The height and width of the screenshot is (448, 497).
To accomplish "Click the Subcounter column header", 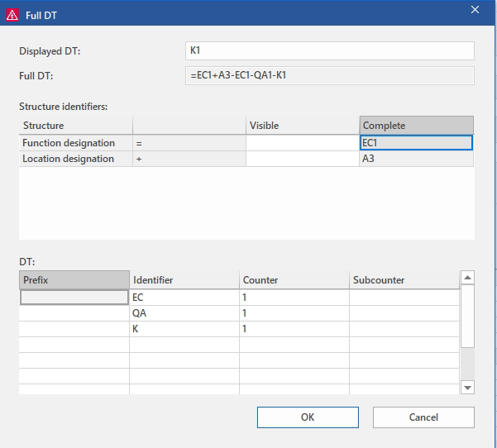I will point(402,280).
